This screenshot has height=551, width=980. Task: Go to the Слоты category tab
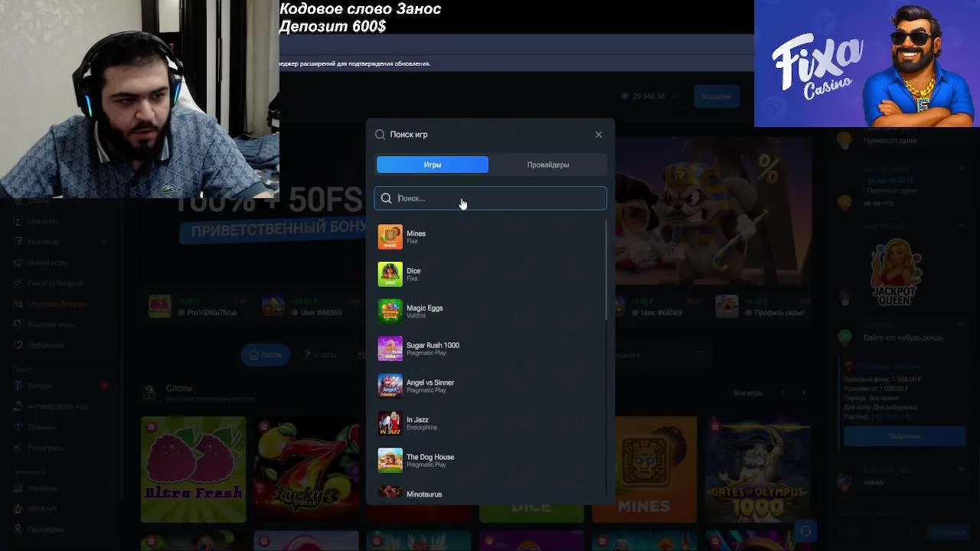[320, 355]
